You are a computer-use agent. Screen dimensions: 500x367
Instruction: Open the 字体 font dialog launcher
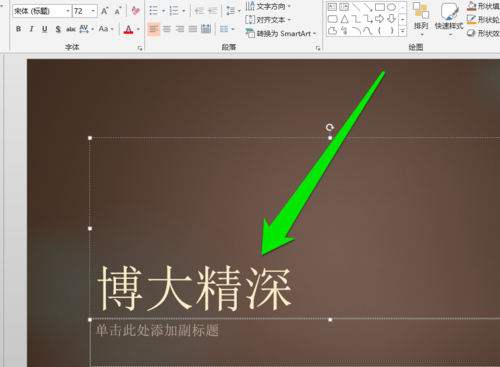coord(140,48)
